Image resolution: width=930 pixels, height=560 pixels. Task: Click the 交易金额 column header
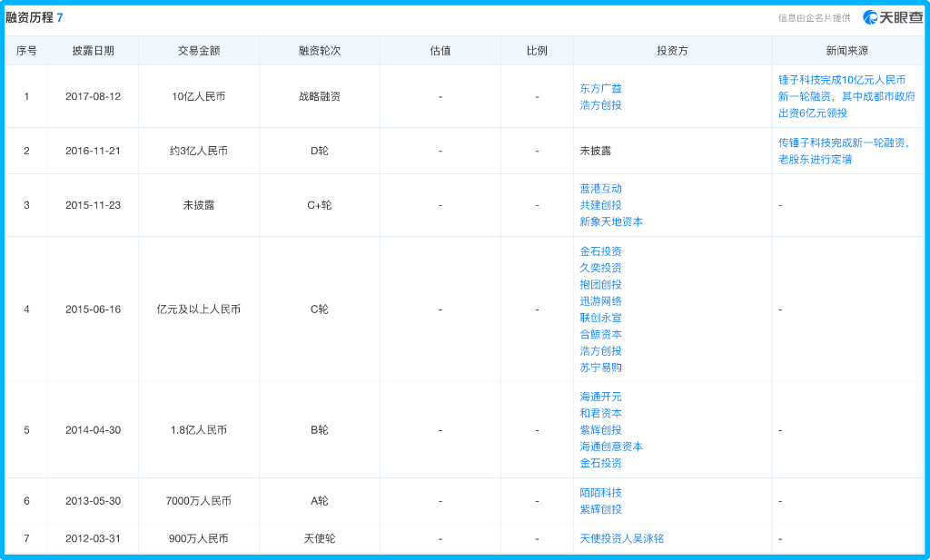pyautogui.click(x=199, y=51)
